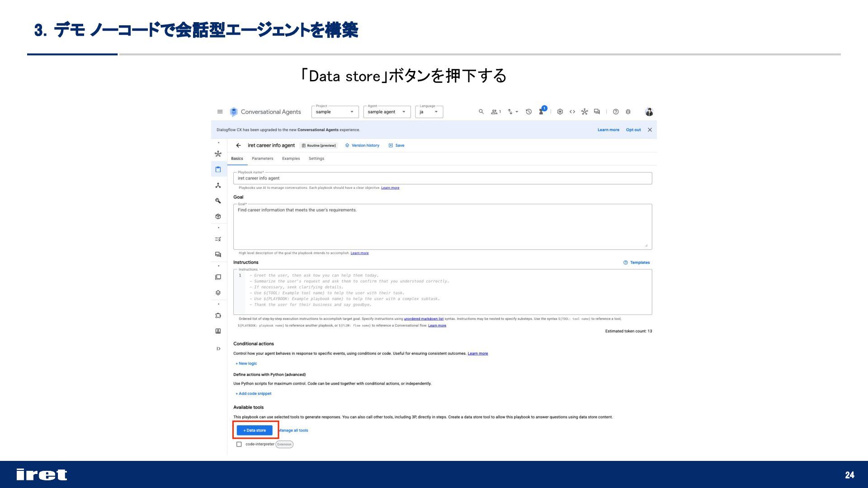Open the Project dropdown showing sample
The height and width of the screenshot is (488, 868).
(x=335, y=112)
